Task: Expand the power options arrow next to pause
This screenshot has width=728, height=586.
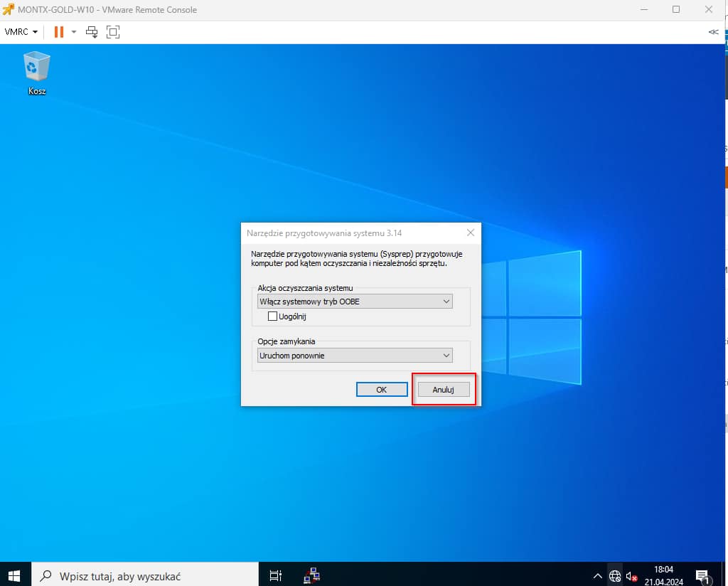Action: tap(74, 31)
